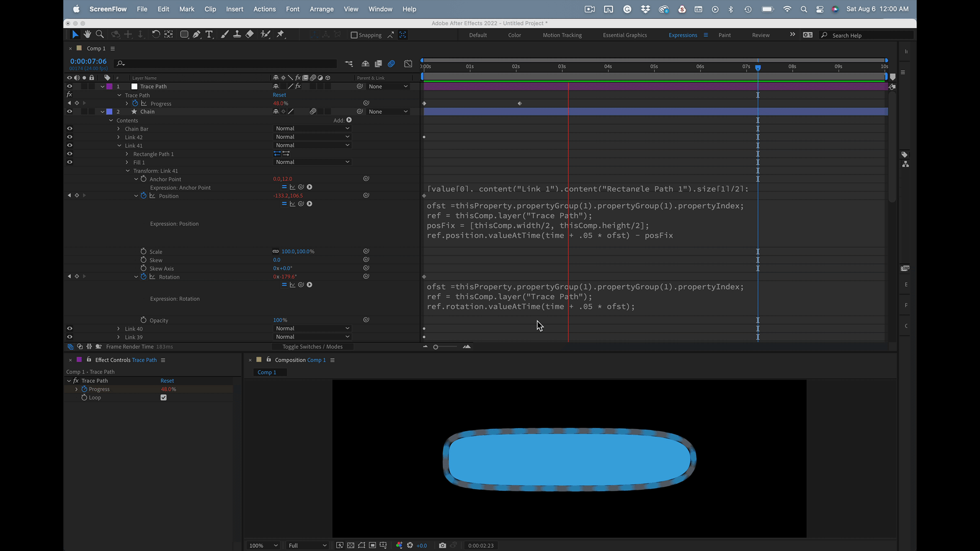Enable Motion Blur for timeline layers
The image size is (980, 551).
point(391,64)
